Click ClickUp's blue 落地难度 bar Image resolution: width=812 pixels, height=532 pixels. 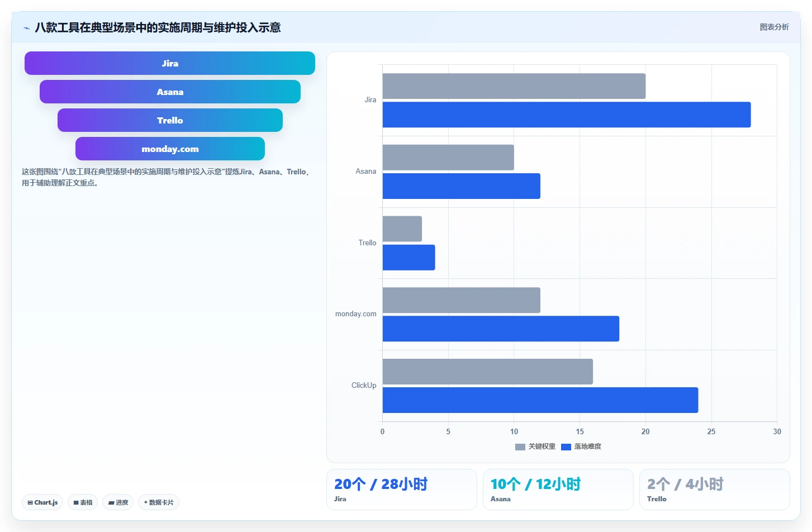540,400
